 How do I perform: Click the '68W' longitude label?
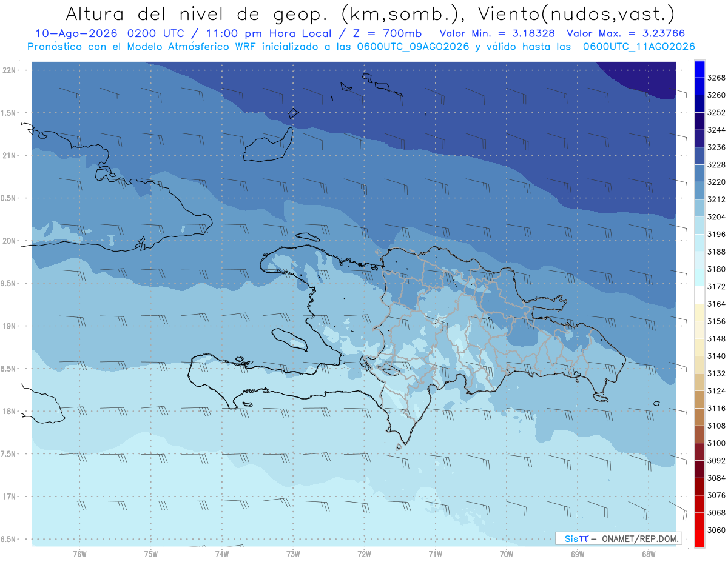click(x=649, y=554)
